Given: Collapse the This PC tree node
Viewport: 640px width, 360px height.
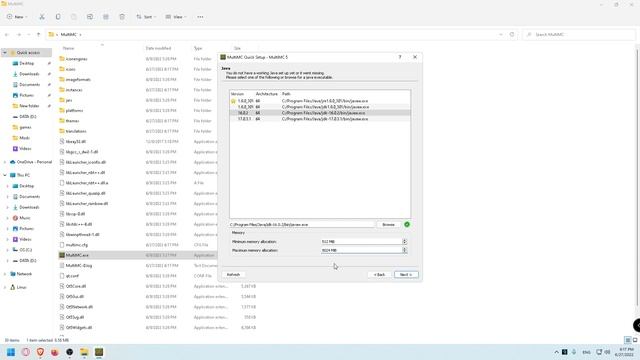Looking at the screenshot, I should [5, 175].
